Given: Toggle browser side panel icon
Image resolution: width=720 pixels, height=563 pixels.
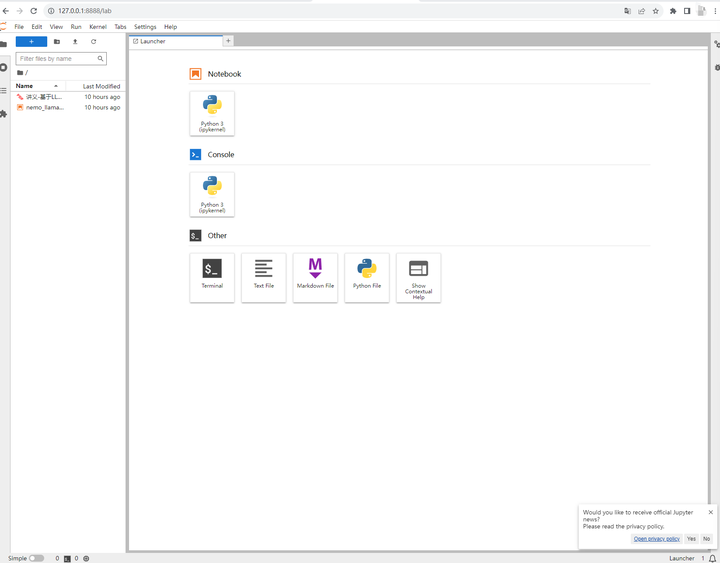Looking at the screenshot, I should point(687,11).
